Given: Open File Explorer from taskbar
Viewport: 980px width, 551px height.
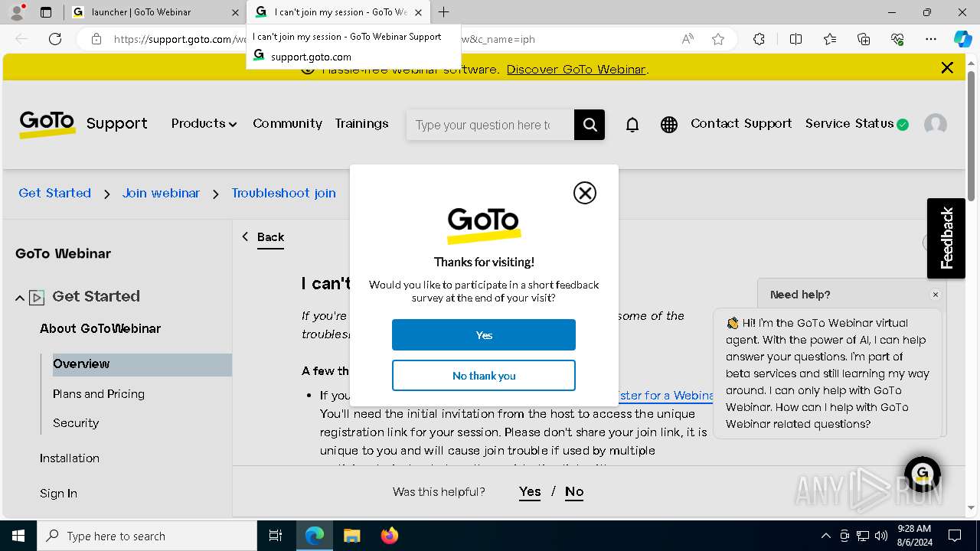Looking at the screenshot, I should [x=351, y=536].
